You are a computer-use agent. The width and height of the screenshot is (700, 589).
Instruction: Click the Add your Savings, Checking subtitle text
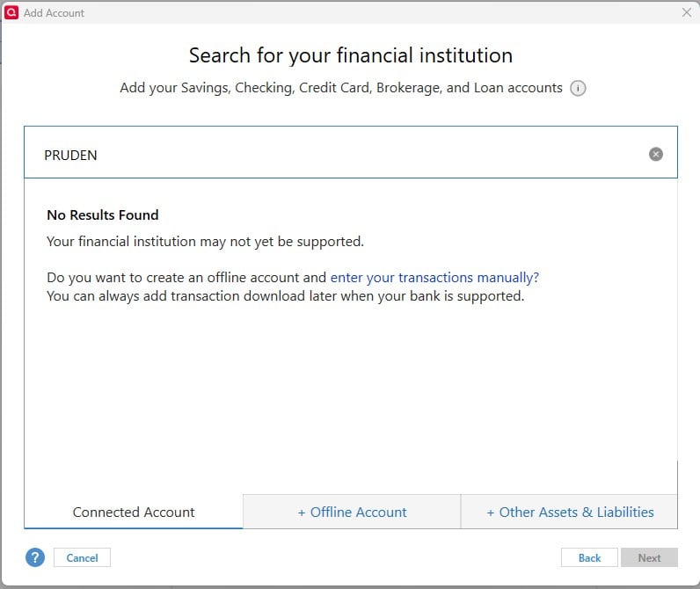tap(341, 88)
